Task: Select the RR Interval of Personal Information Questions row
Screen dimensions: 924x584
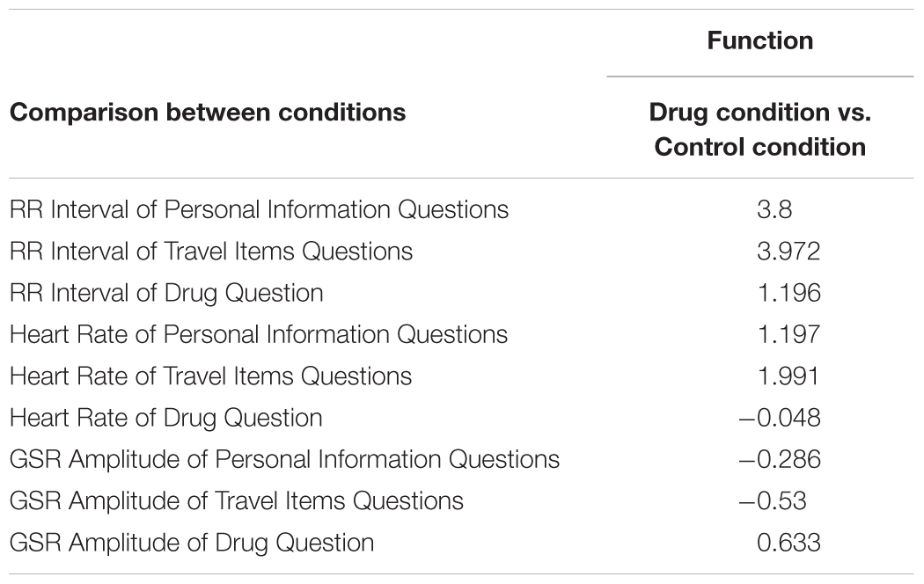Action: pyautogui.click(x=461, y=209)
